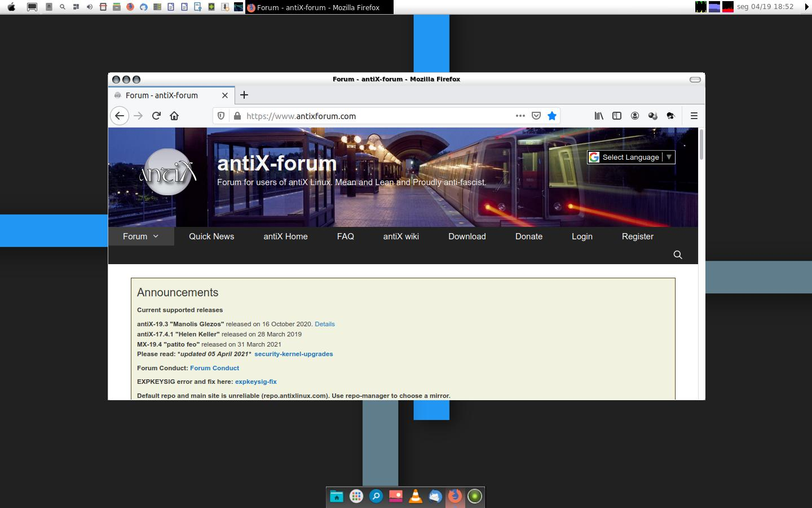Open the Select Language dropdown

pos(631,157)
